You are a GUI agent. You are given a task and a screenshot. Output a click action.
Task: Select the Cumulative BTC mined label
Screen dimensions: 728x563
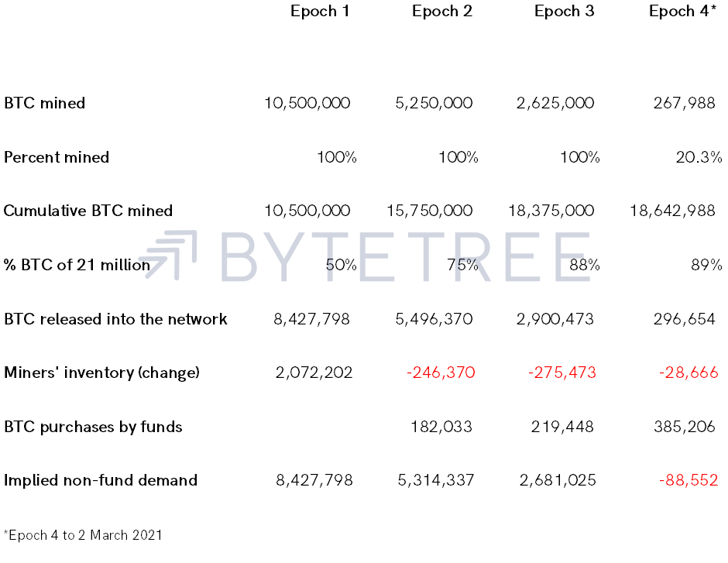click(x=88, y=211)
